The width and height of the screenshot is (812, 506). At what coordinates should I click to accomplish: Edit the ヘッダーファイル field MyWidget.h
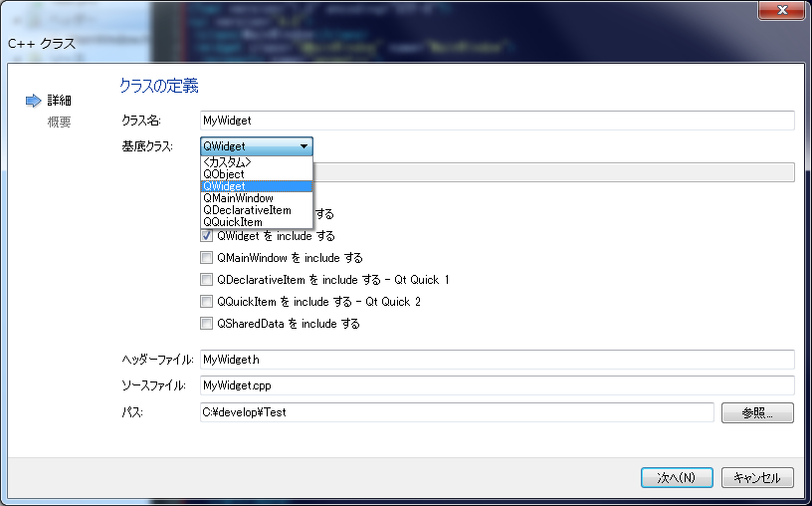[x=498, y=360]
